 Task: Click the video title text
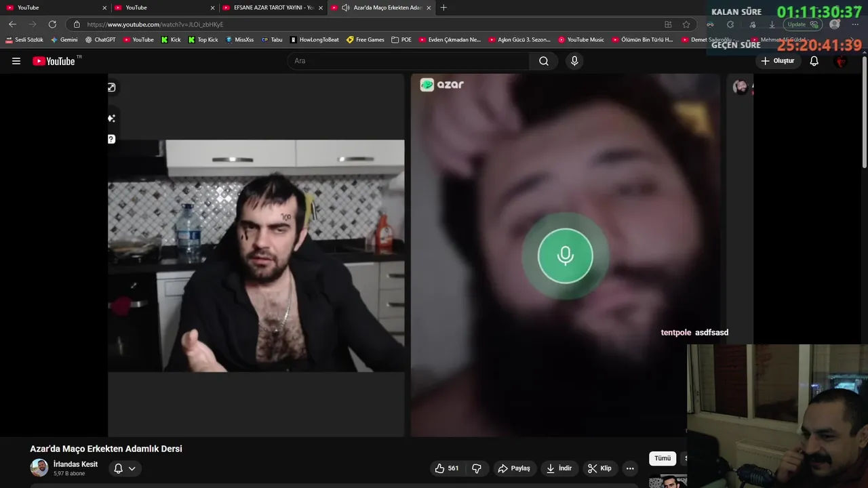(x=106, y=449)
